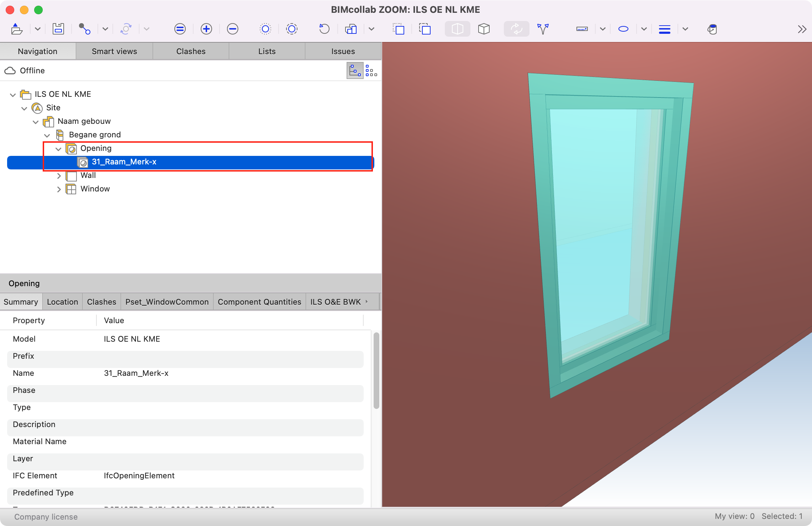812x526 pixels.
Task: Collapse the Begane grond storey node
Action: [x=47, y=135]
